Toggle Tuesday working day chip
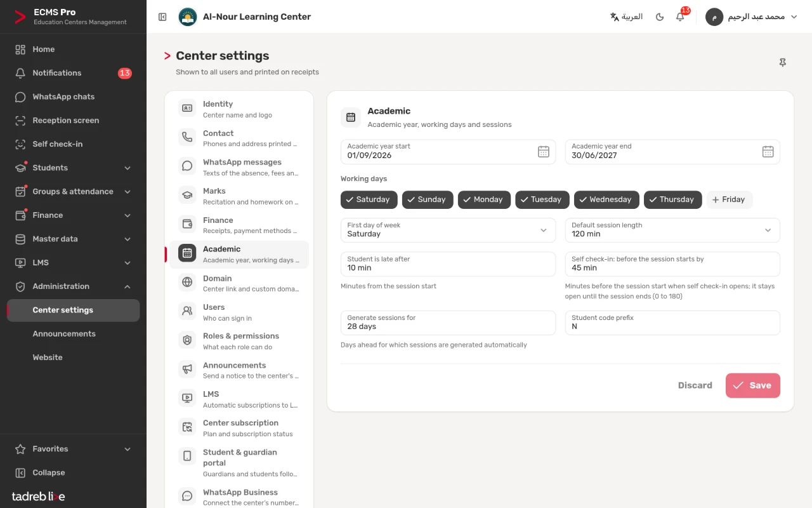The image size is (812, 508). (542, 199)
